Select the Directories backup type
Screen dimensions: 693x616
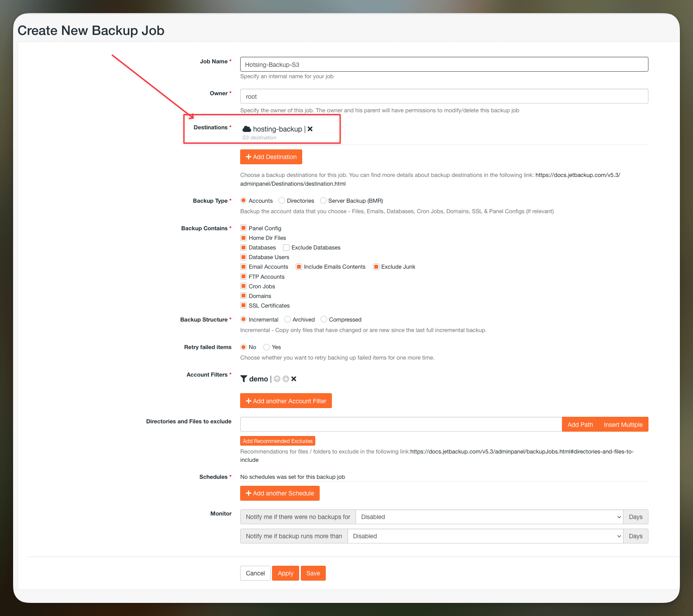coord(282,201)
